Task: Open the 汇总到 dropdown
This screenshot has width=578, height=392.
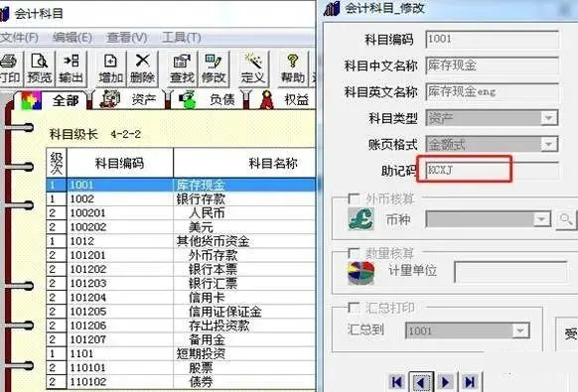Action: pos(520,330)
